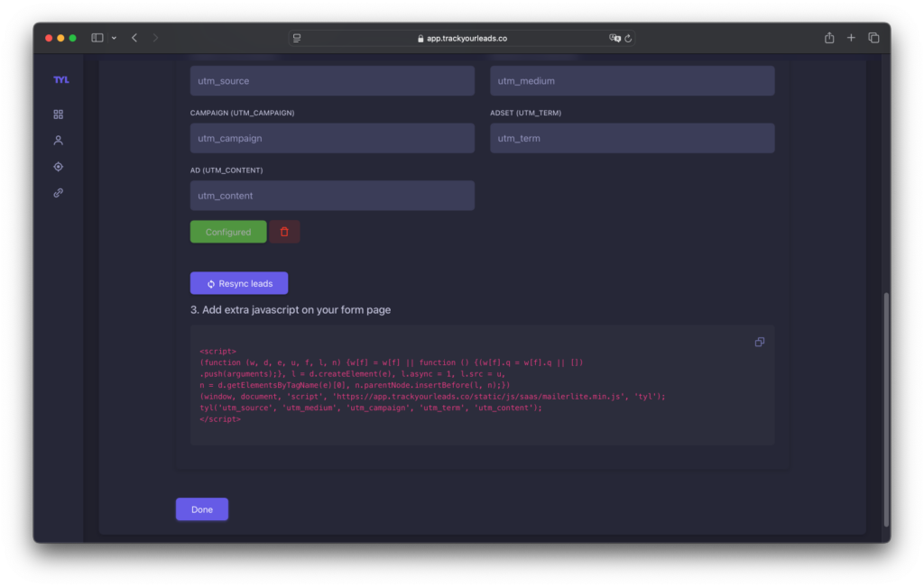Go forward with browser forward arrow
Screen dimensions: 924x587
click(155, 38)
